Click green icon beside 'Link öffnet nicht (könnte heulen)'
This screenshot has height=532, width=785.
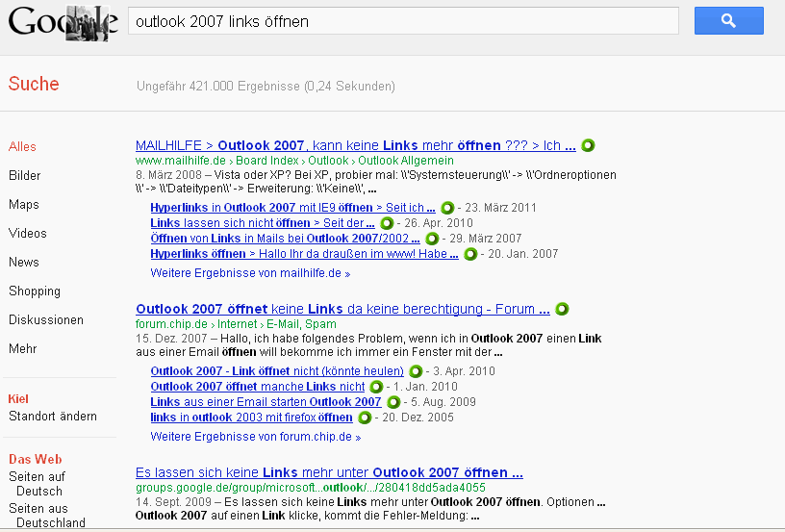[x=416, y=371]
